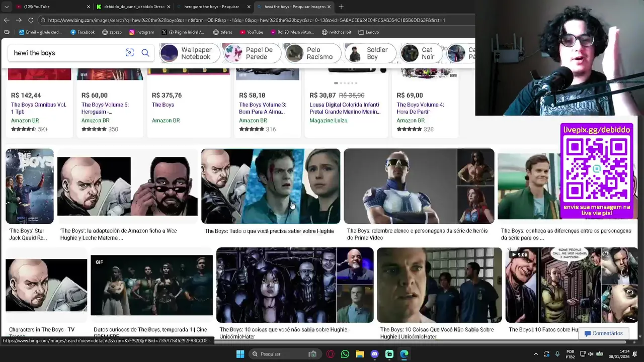Screen dimensions: 644x362
Task: Select hewi the boys Imagens tab
Action: pyautogui.click(x=294, y=7)
